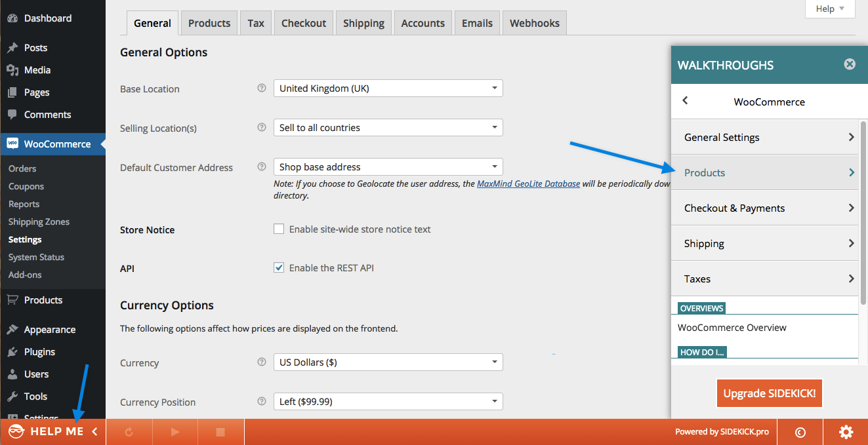Click the HELP ME label in SIDEKICK bar
Screen dimensions: 868x445
(57, 431)
